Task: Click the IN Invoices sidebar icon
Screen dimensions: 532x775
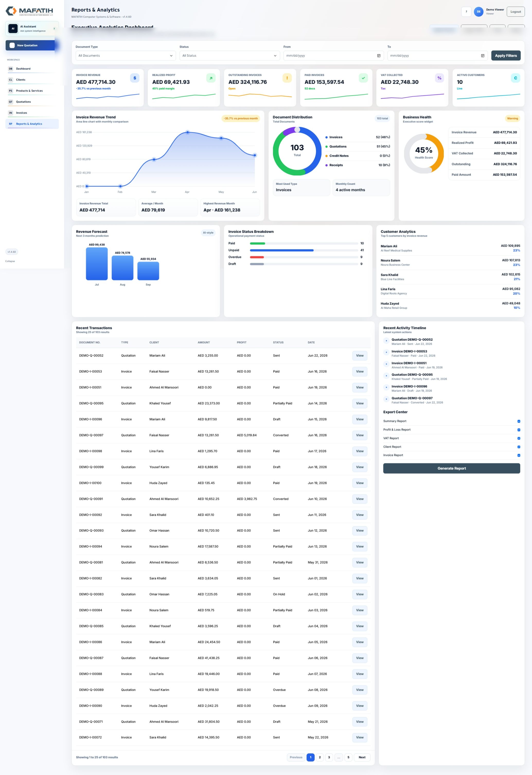Action: click(x=10, y=113)
